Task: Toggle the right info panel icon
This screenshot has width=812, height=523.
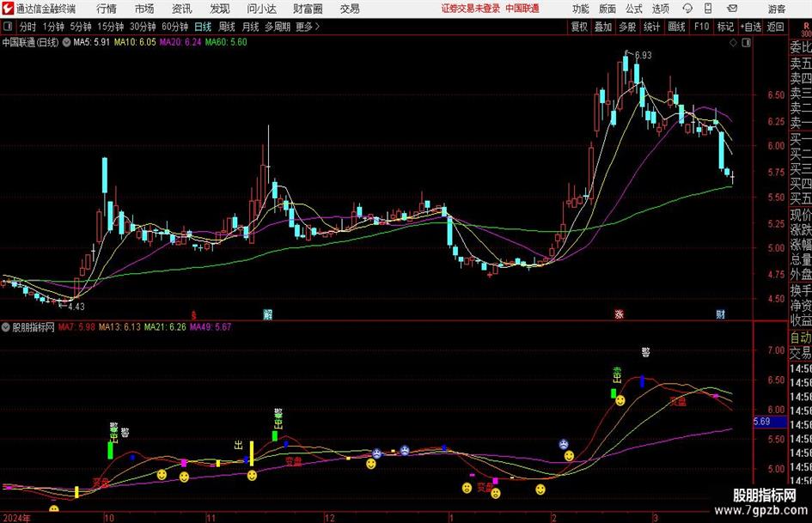Action: [746, 43]
